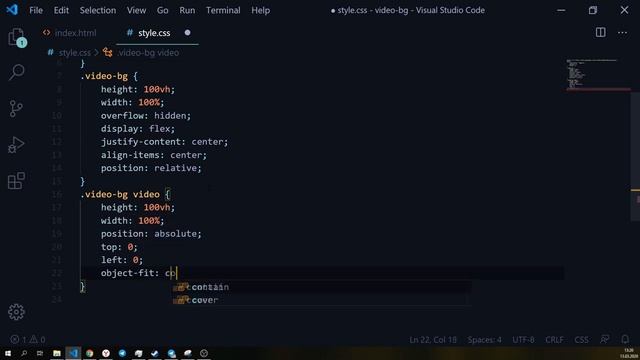Open the Source Control view
Screen dimensions: 640x360
tap(16, 109)
